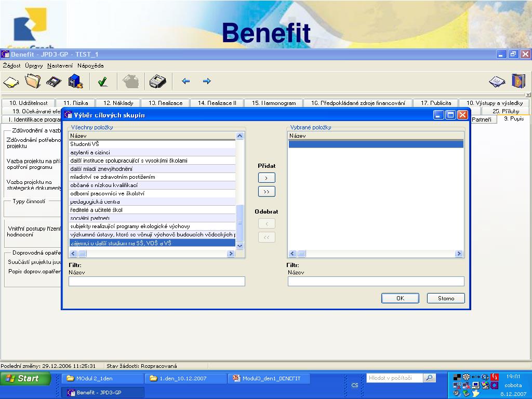Viewport: 532px width, 399px height.
Task: Go back with the blue left arrow
Action: [x=185, y=81]
